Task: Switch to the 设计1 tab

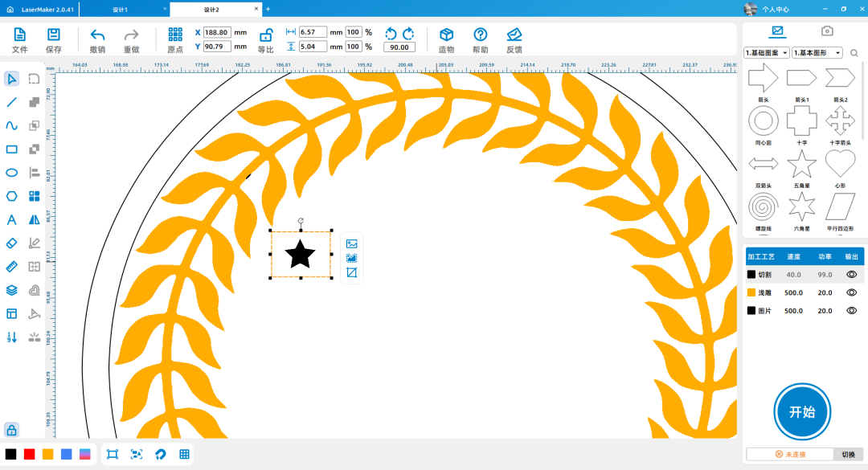Action: click(x=121, y=9)
